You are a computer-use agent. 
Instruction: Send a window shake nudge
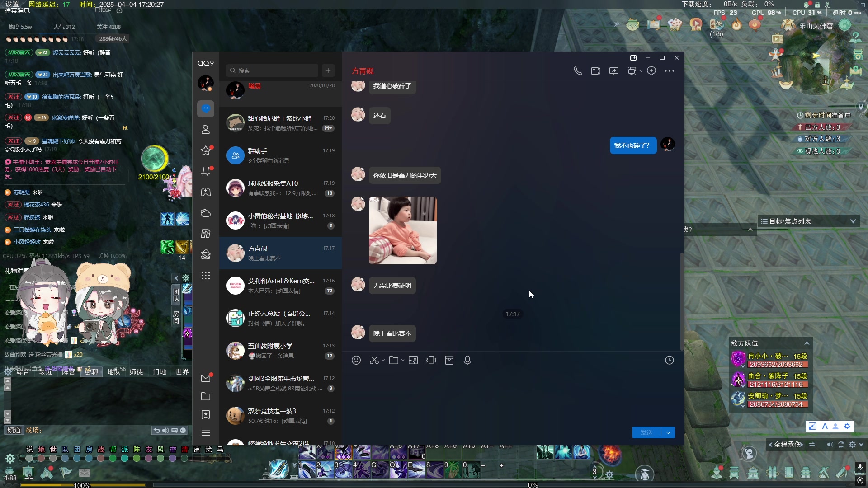pos(431,360)
